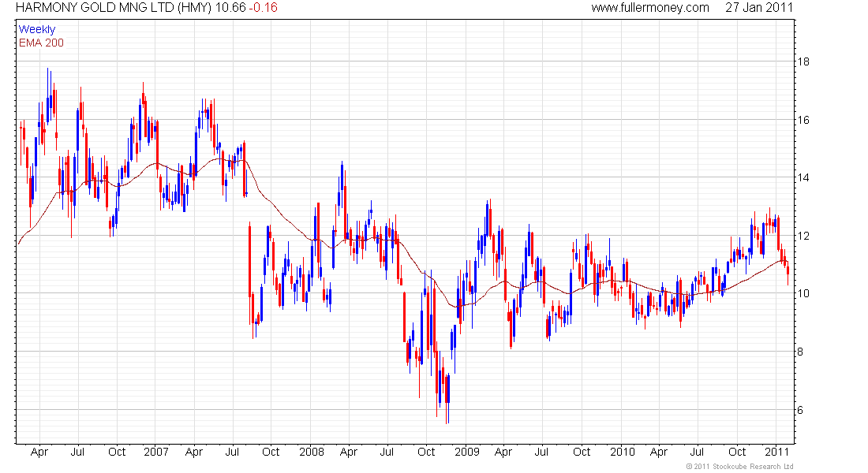
Task: Click the HARMONY GOLD MNG LTD (HMY) title
Action: (114, 8)
